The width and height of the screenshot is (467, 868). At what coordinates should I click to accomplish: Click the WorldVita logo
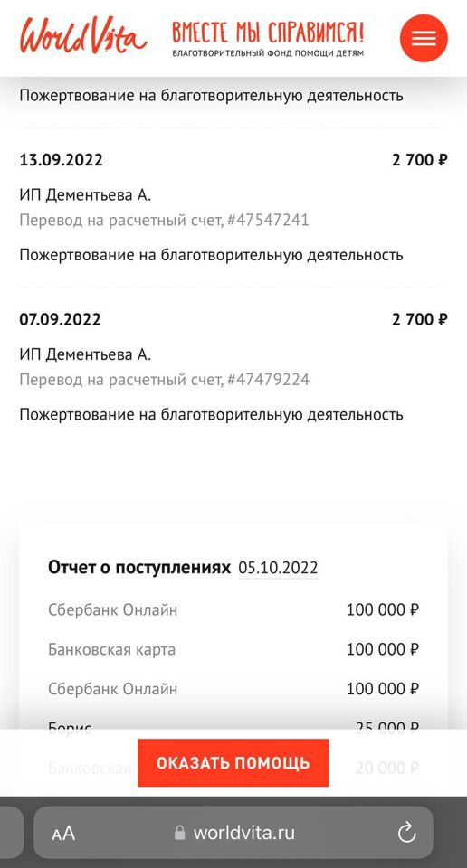click(x=83, y=36)
